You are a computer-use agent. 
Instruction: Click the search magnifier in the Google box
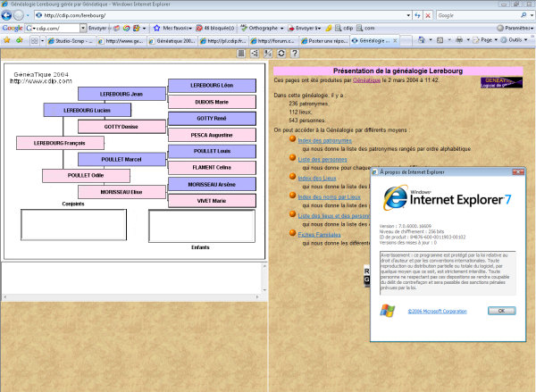[x=523, y=15]
